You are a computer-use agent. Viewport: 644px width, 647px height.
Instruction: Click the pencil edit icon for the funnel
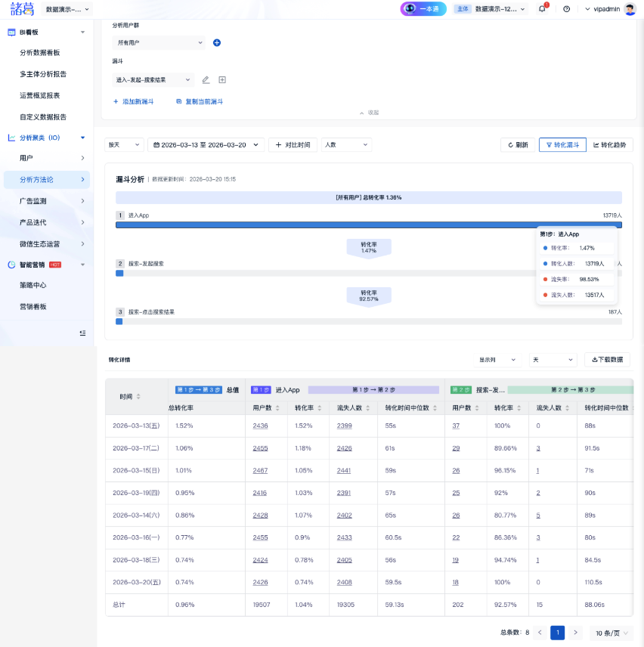coord(206,80)
